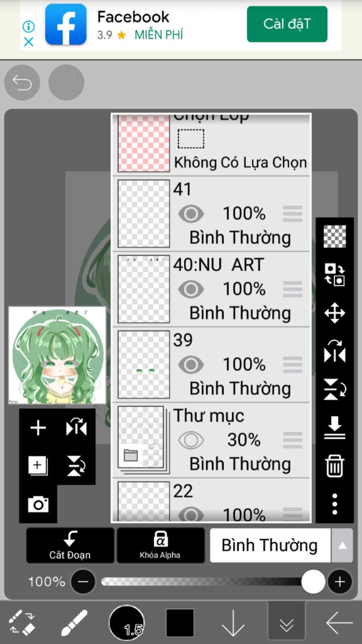This screenshot has height=644, width=362.
Task: Open camera to import photo layer
Action: point(38,504)
